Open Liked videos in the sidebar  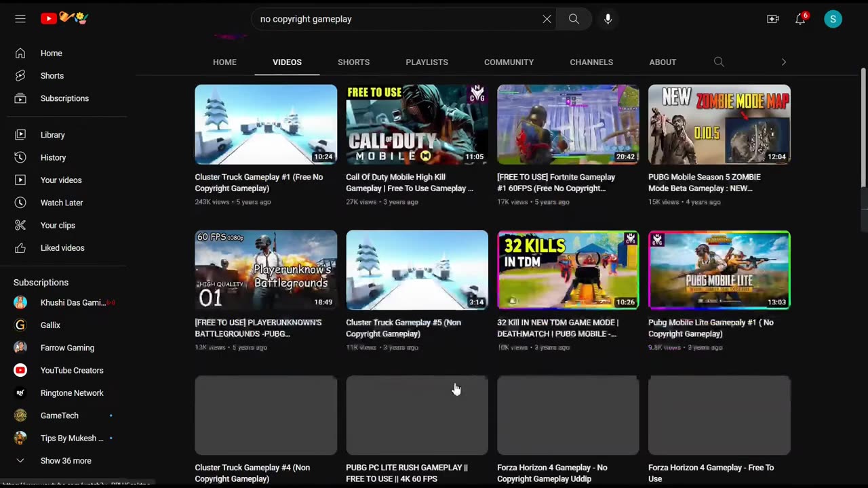click(x=64, y=248)
